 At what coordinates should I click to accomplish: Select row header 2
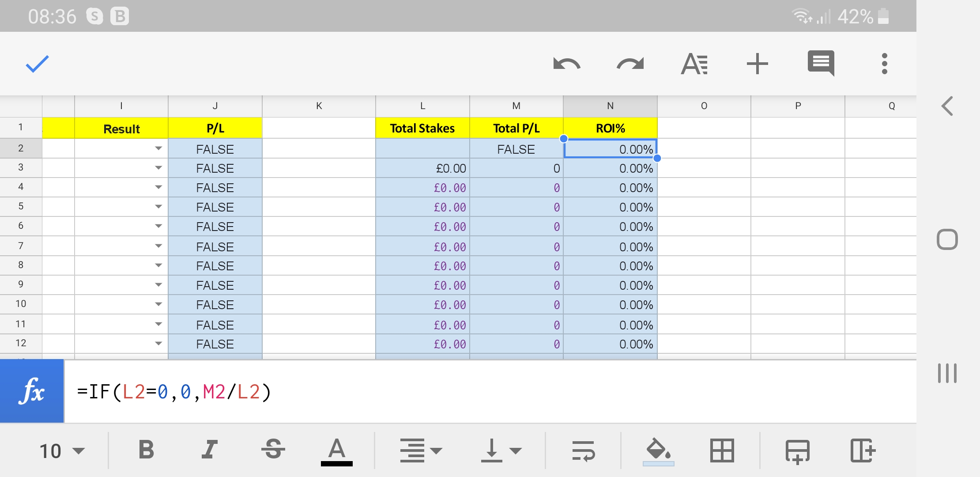pos(21,148)
